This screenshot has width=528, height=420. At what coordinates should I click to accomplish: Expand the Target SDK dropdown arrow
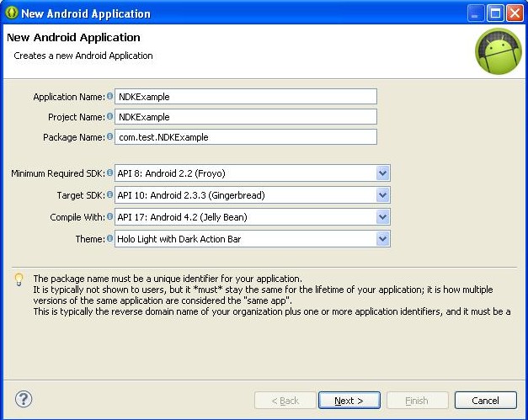(x=382, y=195)
